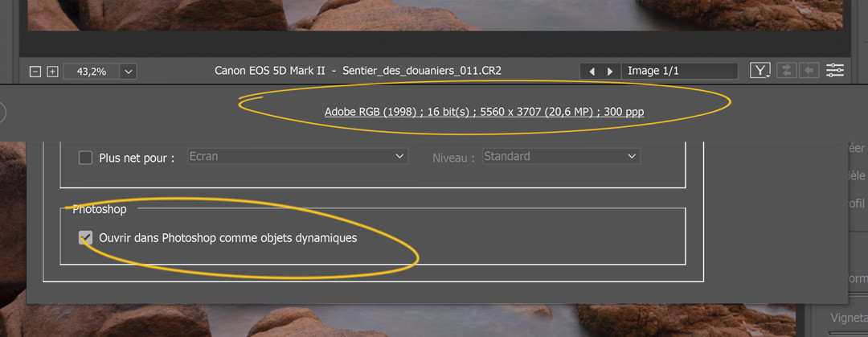Go to previous image arrow
The height and width of the screenshot is (337, 868).
(592, 72)
